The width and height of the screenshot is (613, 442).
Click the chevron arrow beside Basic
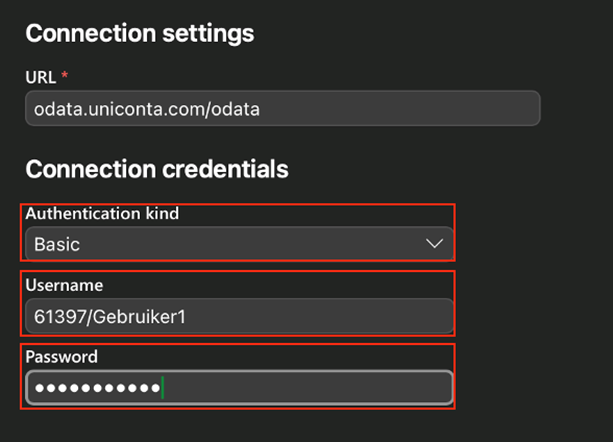coord(434,243)
